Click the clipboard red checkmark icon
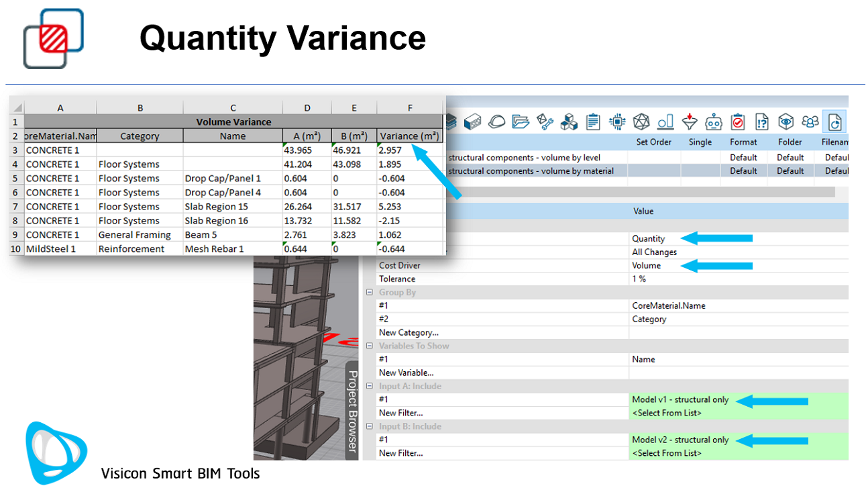 [738, 121]
